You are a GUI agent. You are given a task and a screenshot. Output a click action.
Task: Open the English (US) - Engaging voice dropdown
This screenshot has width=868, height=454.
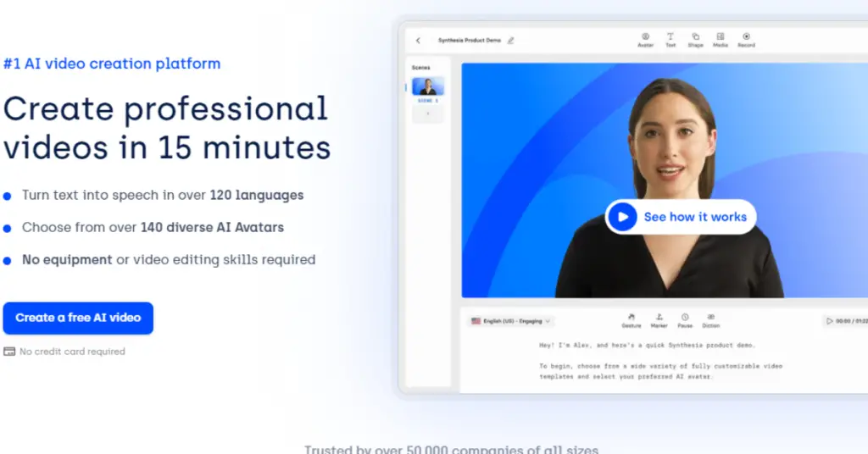click(511, 321)
